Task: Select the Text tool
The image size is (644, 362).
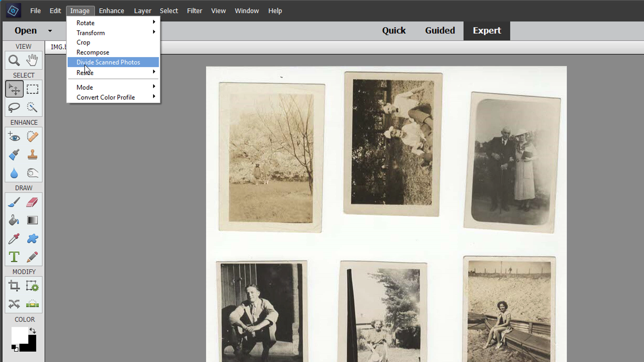Action: tap(14, 257)
